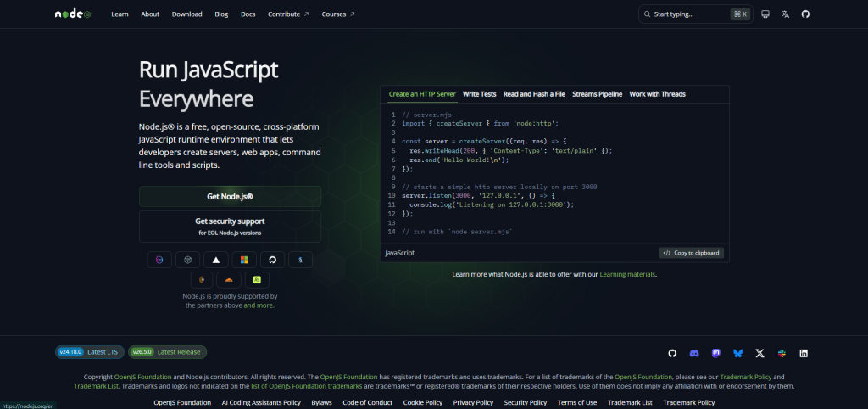Click the Copy to clipboard button

pyautogui.click(x=691, y=253)
